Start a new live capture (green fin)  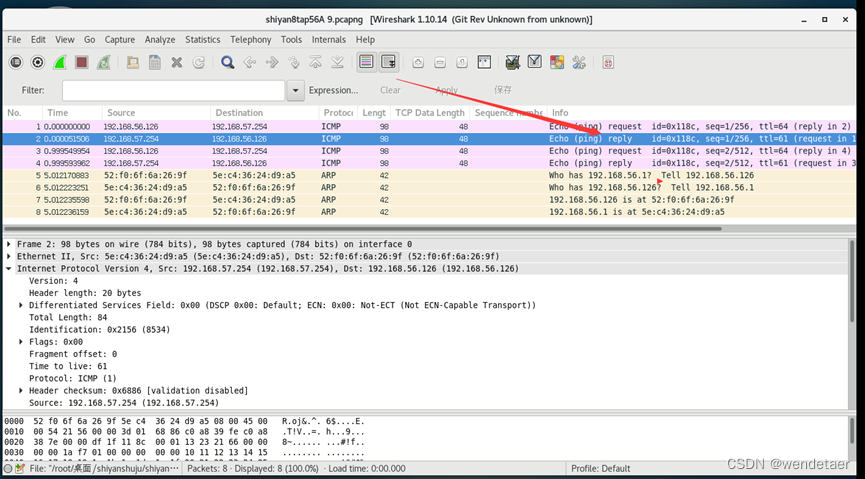[x=60, y=62]
